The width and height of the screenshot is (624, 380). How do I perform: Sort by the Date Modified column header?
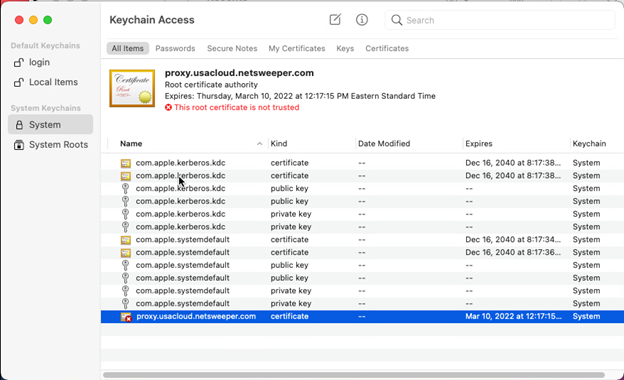(x=409, y=144)
